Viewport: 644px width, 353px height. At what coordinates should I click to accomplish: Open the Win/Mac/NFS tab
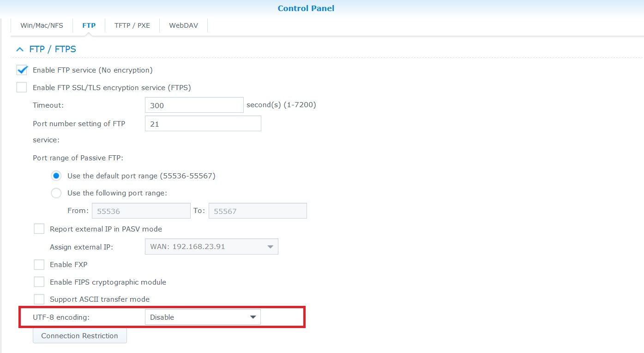(x=41, y=25)
